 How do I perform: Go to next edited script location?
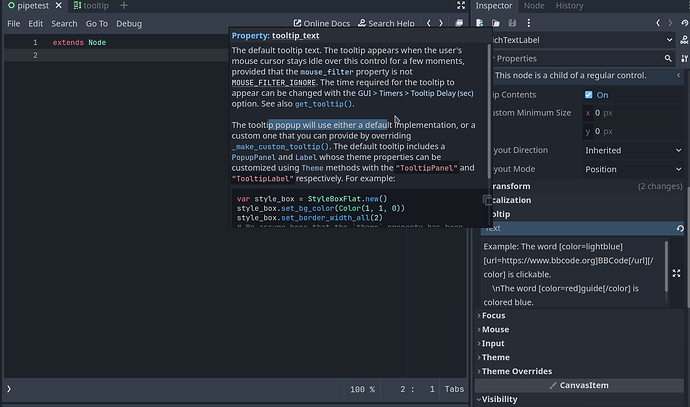pyautogui.click(x=440, y=23)
